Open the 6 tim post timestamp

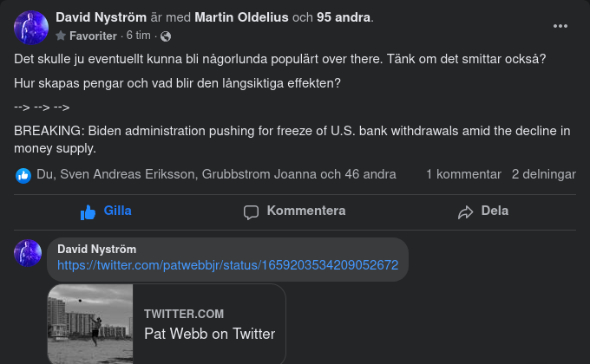coord(140,36)
